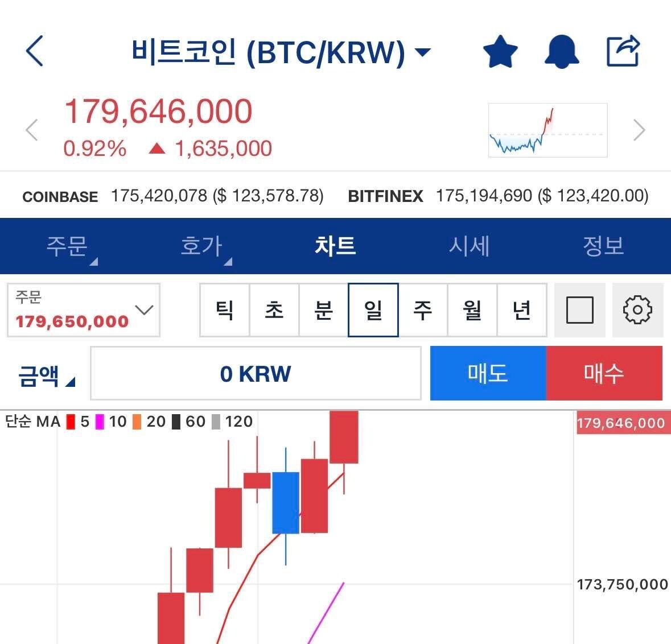Viewport: 671px width, 644px height.
Task: Share the Bitcoin chart using share icon
Action: pos(623,50)
